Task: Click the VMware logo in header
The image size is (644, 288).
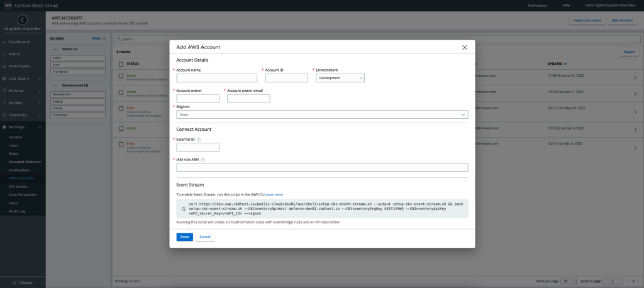Action: [8, 5]
